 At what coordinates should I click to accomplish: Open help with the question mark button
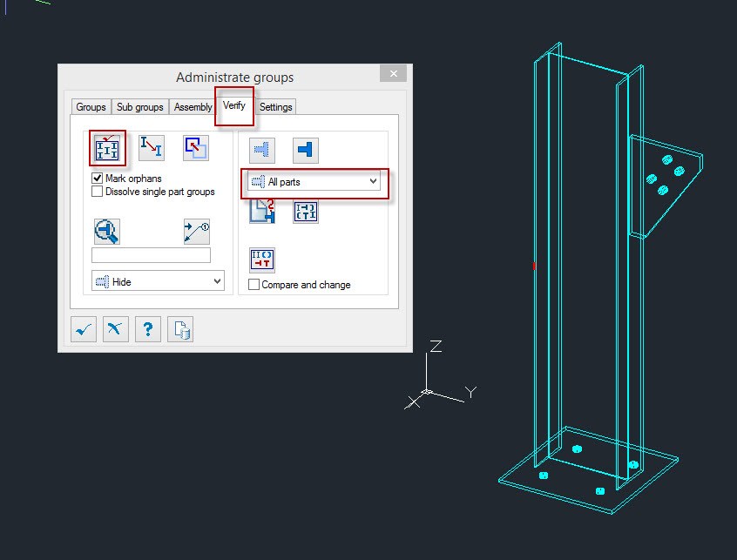(x=148, y=329)
